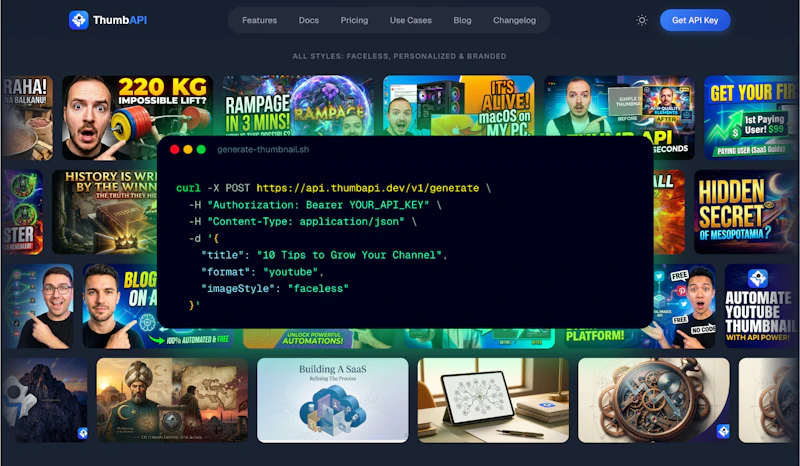The image size is (800, 466).
Task: Click the Get API Key button
Action: pyautogui.click(x=695, y=20)
